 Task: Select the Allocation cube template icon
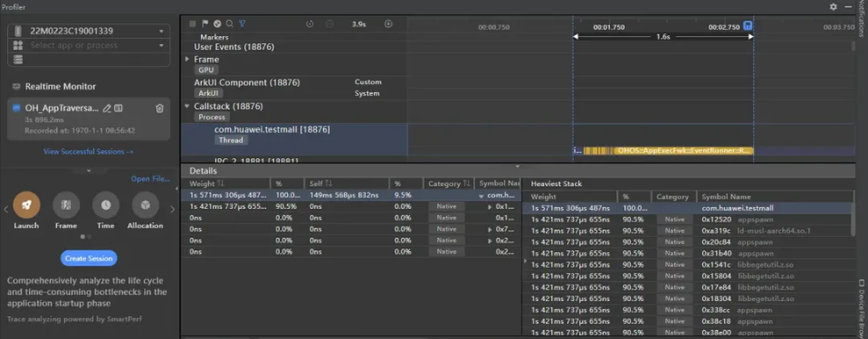pos(145,205)
